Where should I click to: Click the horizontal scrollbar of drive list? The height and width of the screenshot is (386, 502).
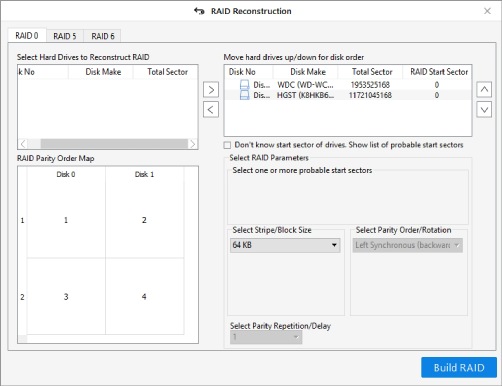point(114,144)
